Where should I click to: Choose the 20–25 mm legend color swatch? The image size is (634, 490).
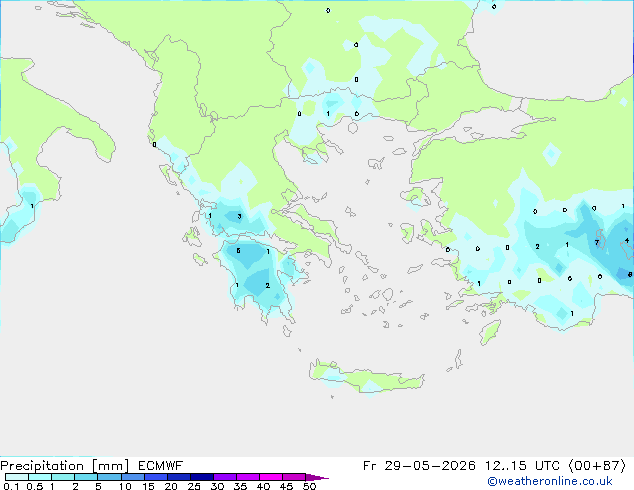click(x=178, y=477)
